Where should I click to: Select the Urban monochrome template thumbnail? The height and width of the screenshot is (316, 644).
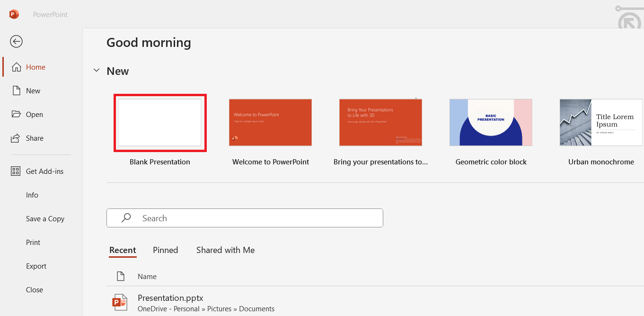[x=601, y=122]
